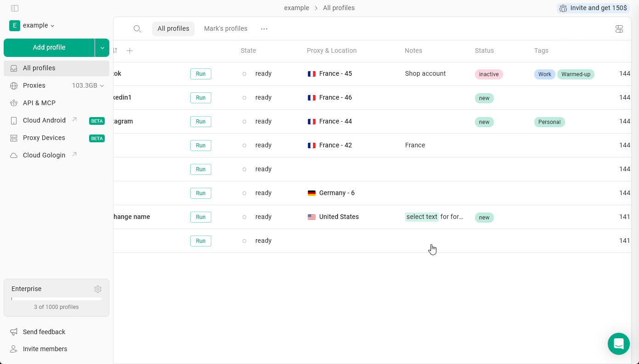Run the France - 45 profile
Viewport: 639px width, 364px height.
click(201, 74)
